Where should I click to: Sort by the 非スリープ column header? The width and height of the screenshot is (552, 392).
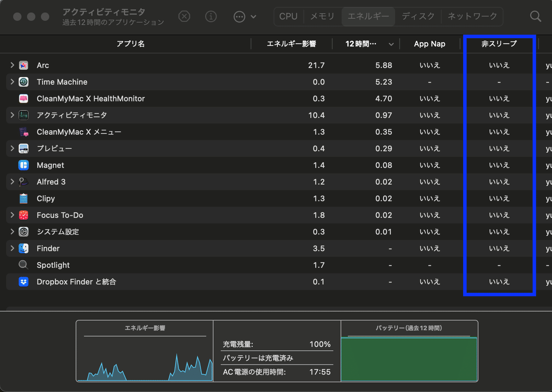(499, 44)
